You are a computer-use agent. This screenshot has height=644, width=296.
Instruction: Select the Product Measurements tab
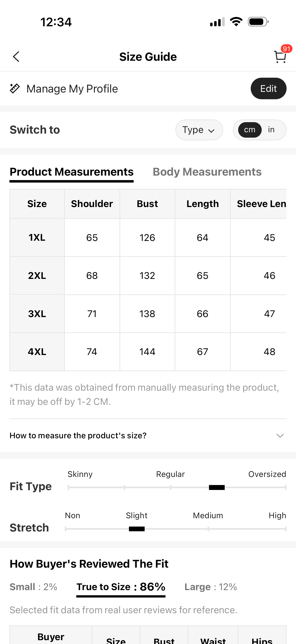tap(72, 172)
